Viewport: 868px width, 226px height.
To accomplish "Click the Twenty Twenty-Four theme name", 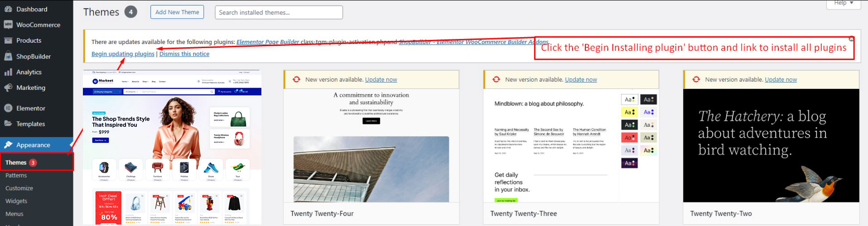I will [x=322, y=213].
